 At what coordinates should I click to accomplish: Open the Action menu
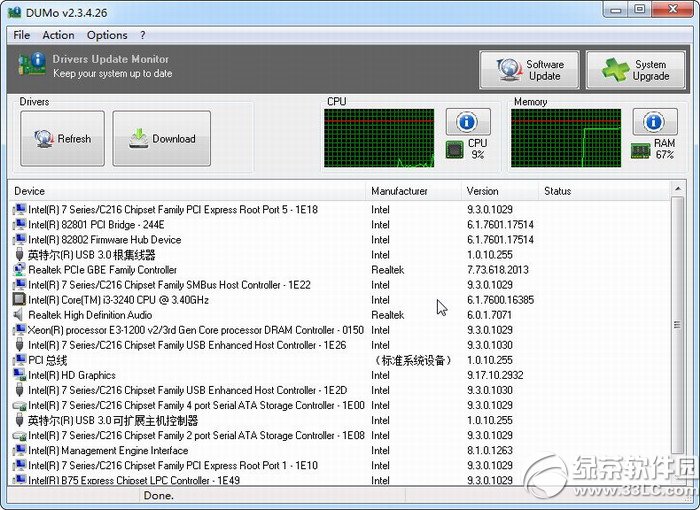click(x=58, y=35)
